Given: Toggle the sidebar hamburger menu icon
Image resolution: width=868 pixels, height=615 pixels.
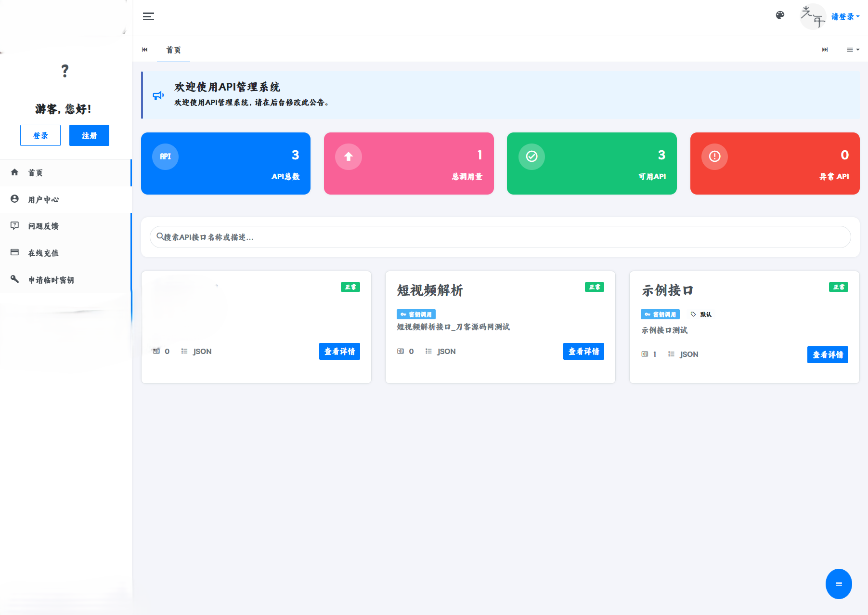Looking at the screenshot, I should click(148, 16).
